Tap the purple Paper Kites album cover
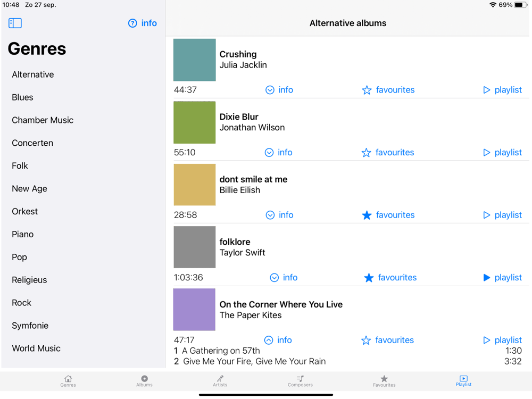The image size is (532, 399). (x=194, y=310)
